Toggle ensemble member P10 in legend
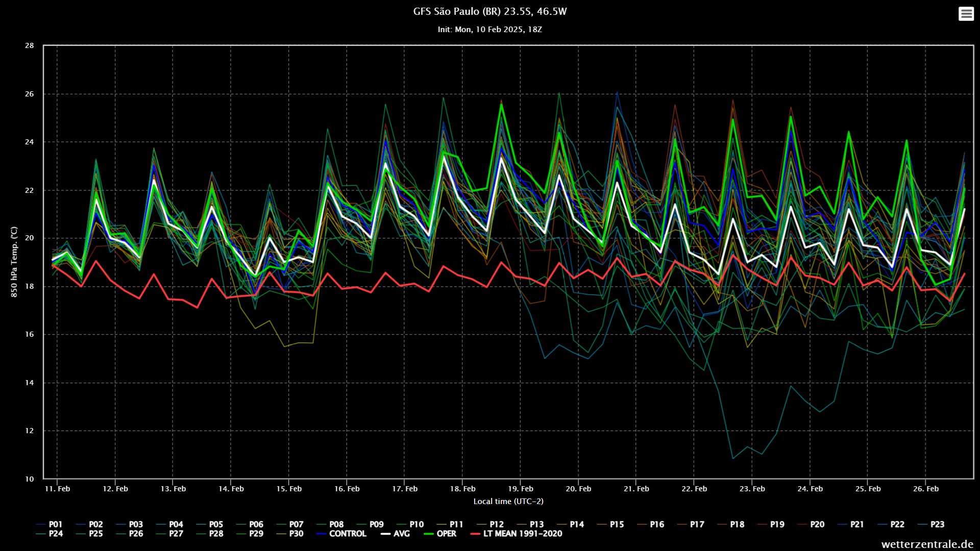Screen dimensions: 980x551 tap(410, 524)
